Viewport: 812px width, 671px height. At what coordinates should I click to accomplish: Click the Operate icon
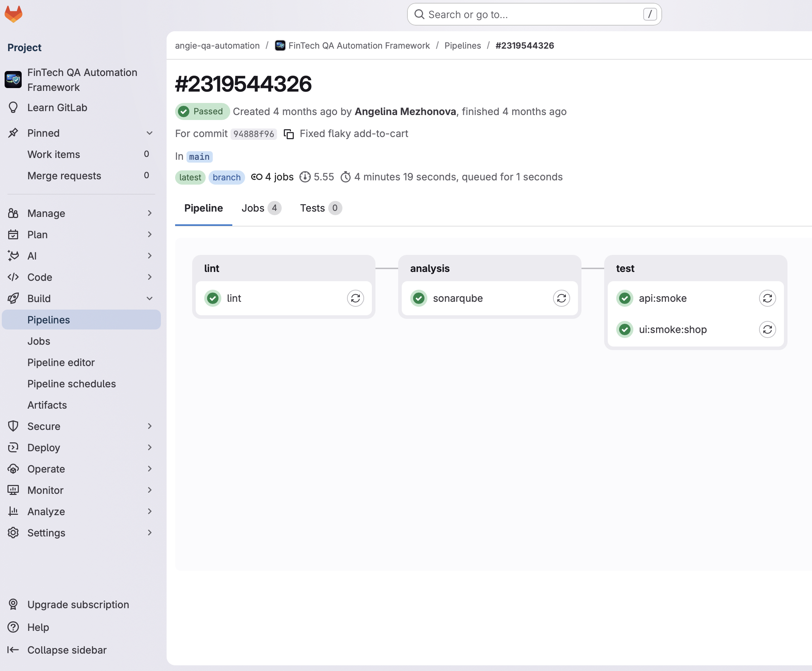(13, 469)
